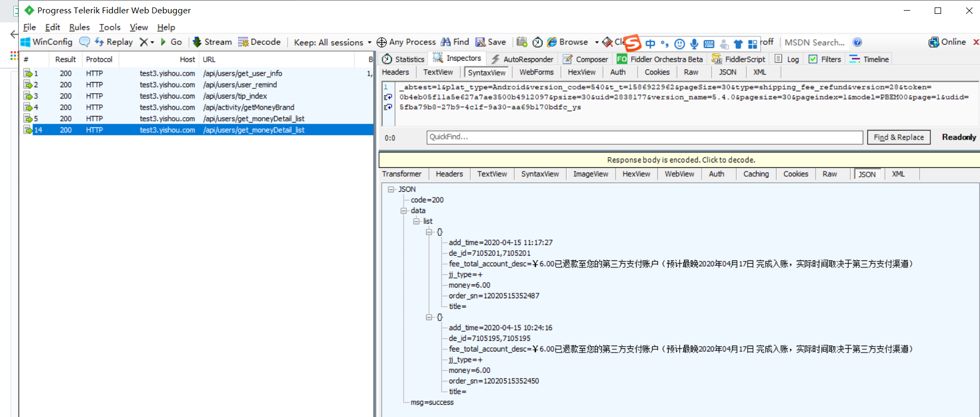980x417 pixels.
Task: Open the AutoResponder tab
Action: point(522,59)
